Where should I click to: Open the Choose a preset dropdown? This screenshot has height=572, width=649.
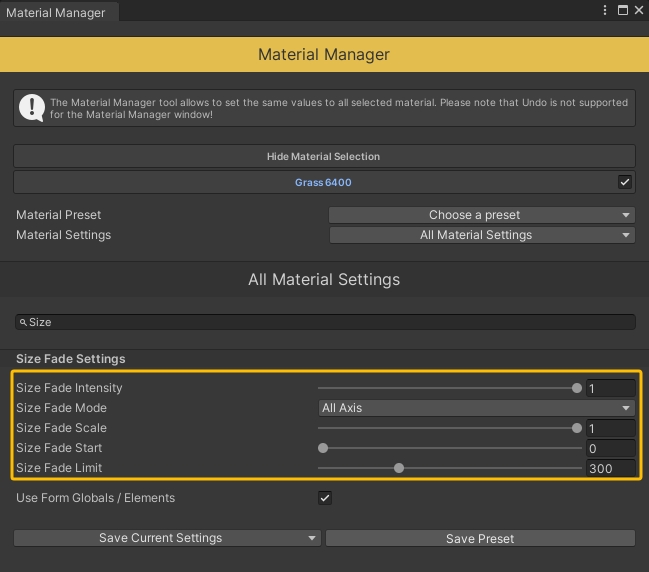pos(482,215)
